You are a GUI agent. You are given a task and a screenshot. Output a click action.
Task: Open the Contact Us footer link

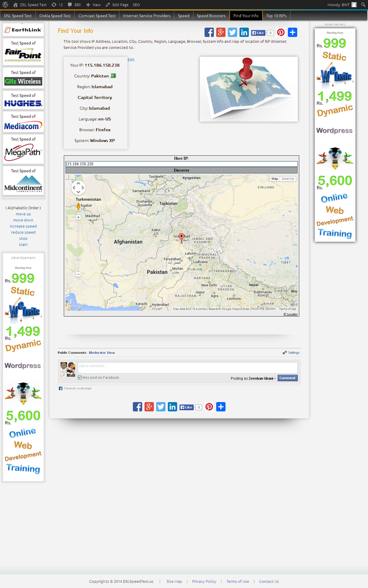pos(269,581)
